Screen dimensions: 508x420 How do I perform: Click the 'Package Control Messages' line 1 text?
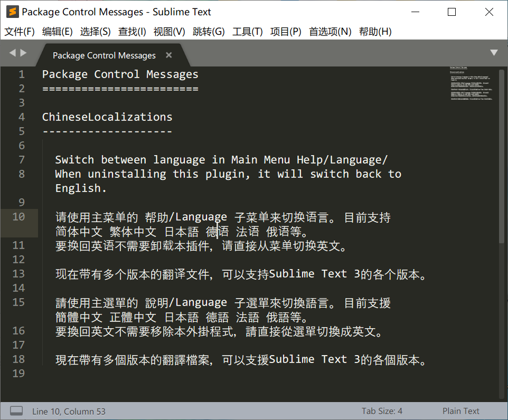(120, 74)
